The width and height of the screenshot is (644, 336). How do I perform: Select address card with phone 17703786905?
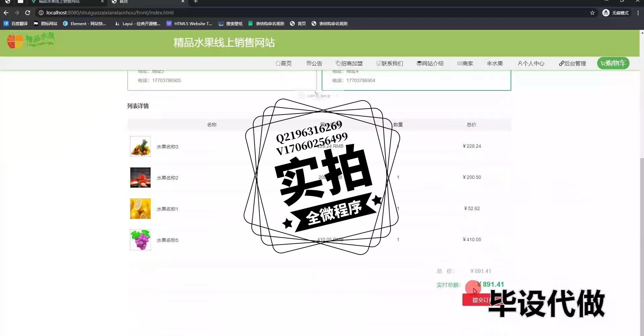click(222, 80)
